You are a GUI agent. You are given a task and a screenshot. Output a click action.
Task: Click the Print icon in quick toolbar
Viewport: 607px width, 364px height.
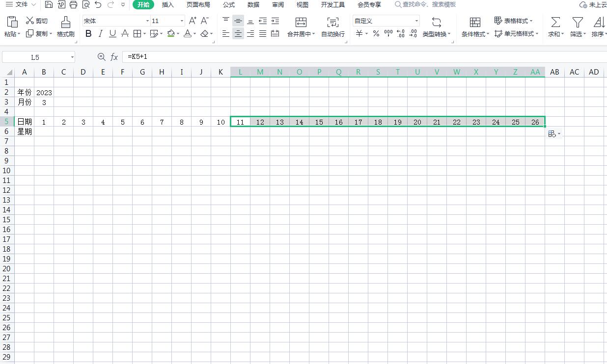click(73, 4)
